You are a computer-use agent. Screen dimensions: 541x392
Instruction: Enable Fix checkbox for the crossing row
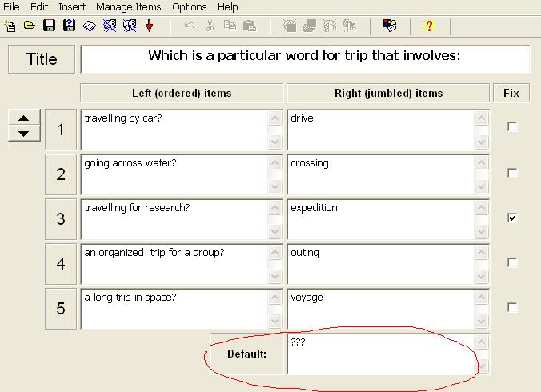pyautogui.click(x=512, y=173)
